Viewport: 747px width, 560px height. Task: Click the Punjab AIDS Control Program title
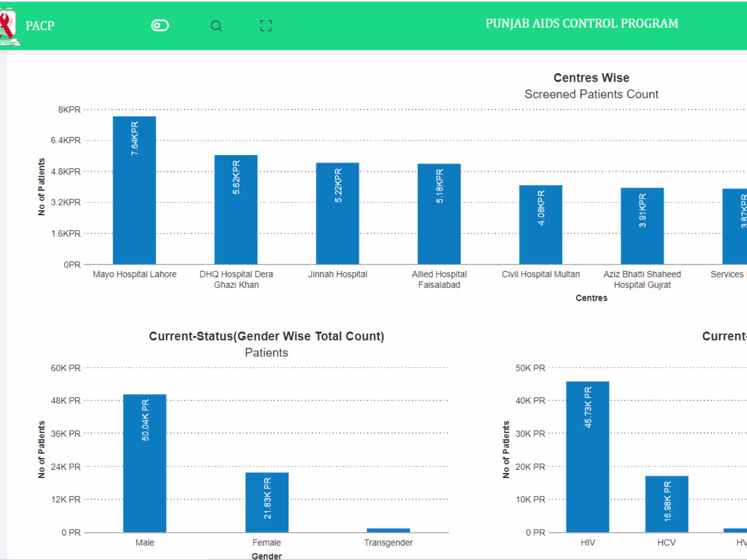(x=582, y=23)
